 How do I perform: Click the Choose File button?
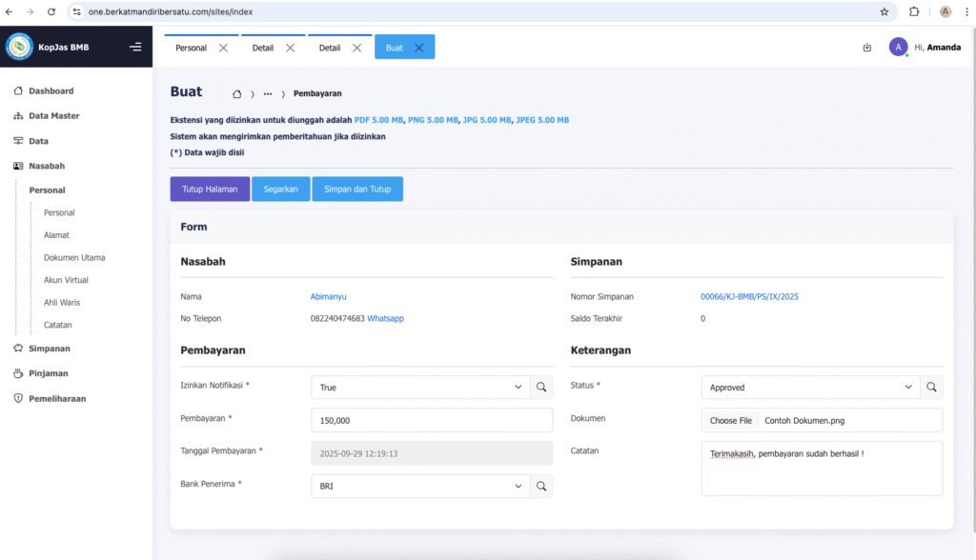coord(731,420)
